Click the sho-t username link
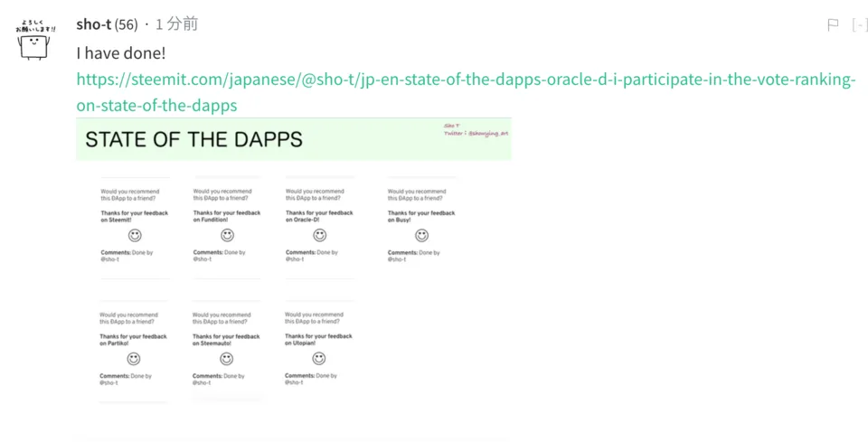 click(94, 24)
